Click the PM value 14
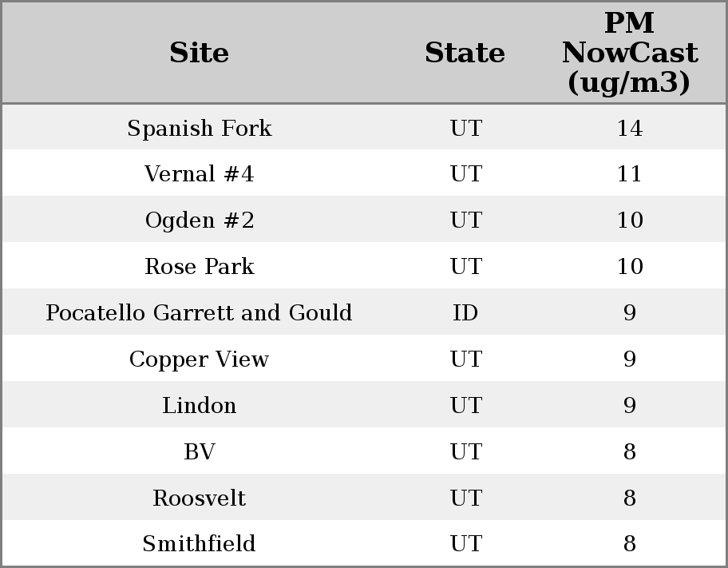728x568 pixels. pyautogui.click(x=629, y=129)
